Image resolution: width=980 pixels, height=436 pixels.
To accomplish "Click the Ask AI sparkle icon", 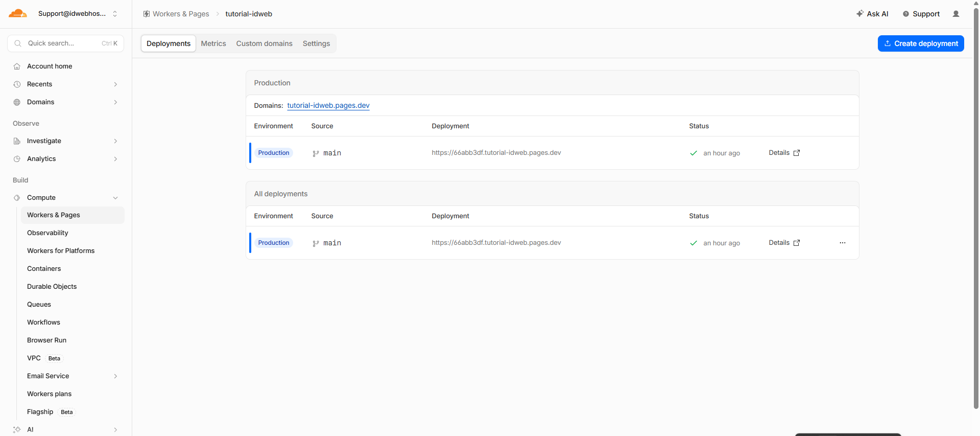I will pyautogui.click(x=860, y=13).
